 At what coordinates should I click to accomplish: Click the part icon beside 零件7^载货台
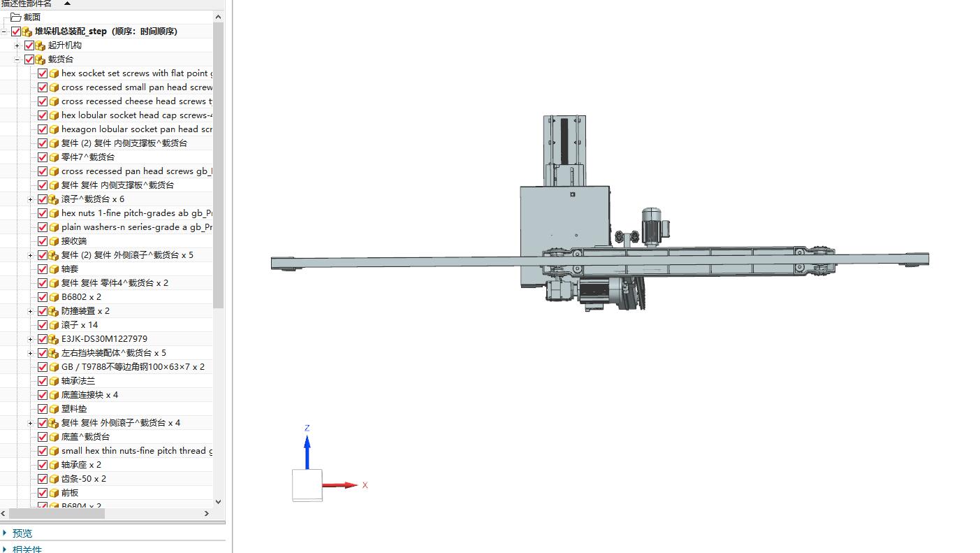point(54,157)
